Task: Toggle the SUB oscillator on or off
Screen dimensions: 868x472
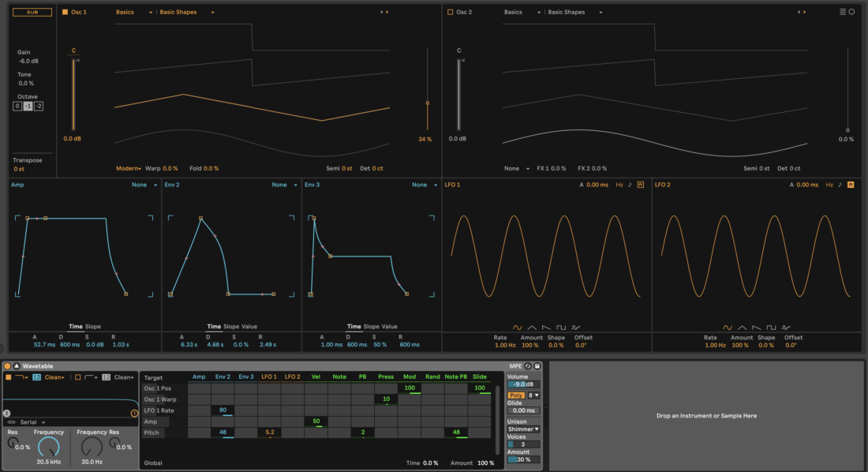Action: [x=32, y=12]
